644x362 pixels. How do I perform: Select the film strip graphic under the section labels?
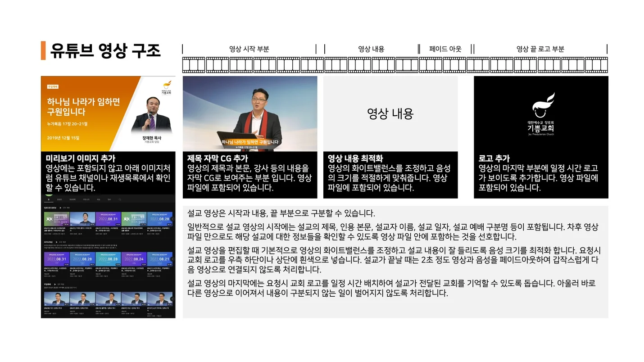click(x=395, y=65)
